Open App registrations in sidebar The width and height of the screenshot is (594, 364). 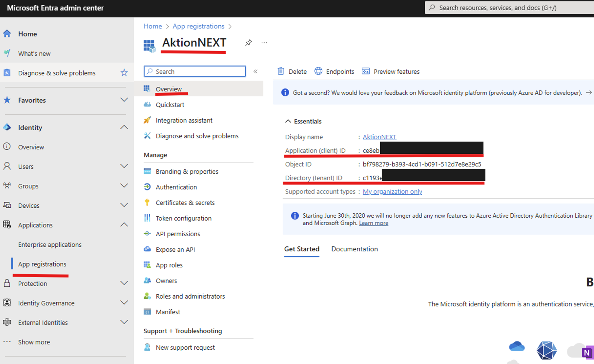coord(42,264)
